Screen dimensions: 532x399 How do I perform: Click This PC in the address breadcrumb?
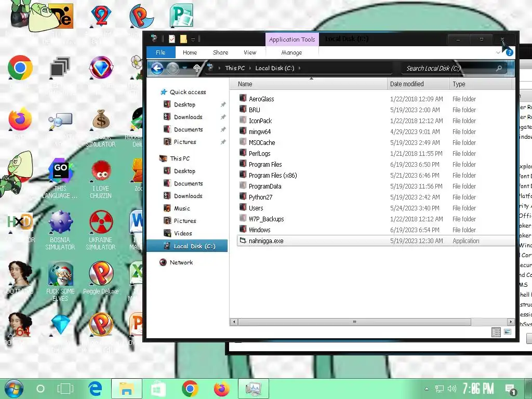coord(235,68)
